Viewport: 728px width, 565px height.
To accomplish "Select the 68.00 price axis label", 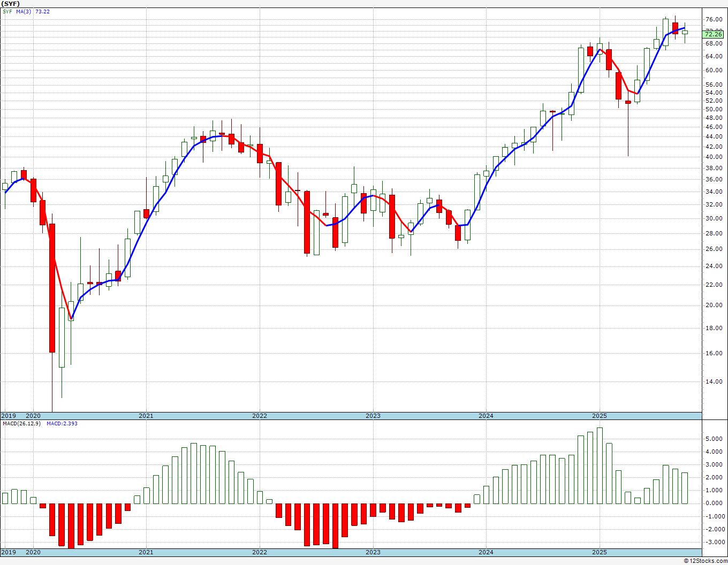I will pos(714,43).
